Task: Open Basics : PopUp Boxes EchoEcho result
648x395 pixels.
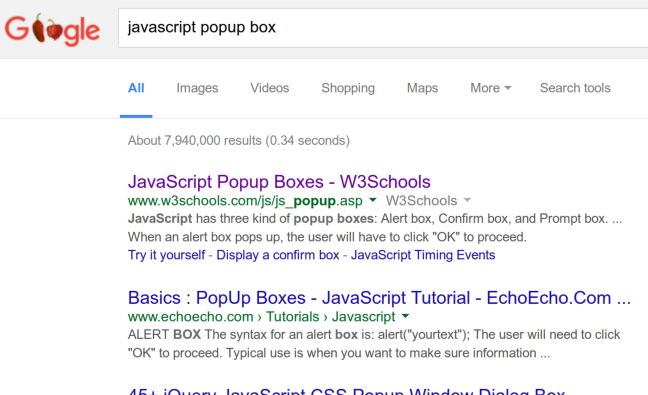Action: [379, 298]
